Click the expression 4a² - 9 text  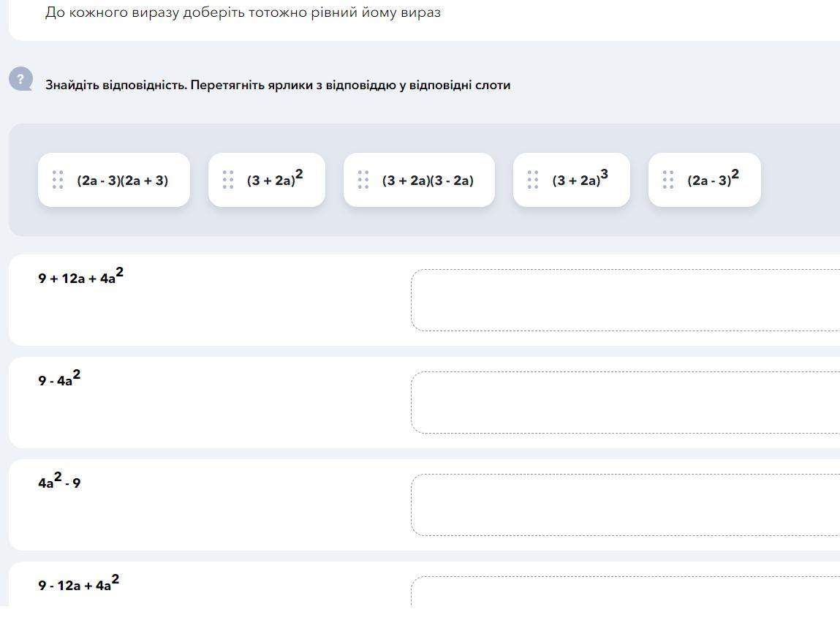pos(59,482)
